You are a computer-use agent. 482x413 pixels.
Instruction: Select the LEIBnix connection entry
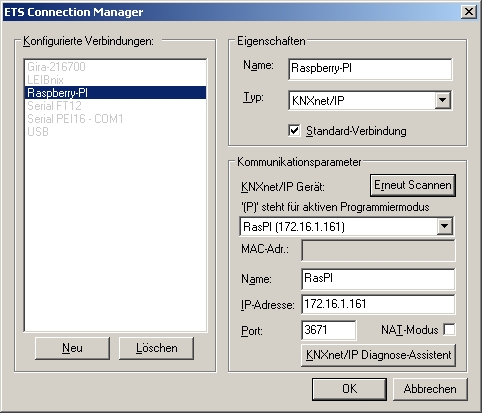click(x=45, y=80)
